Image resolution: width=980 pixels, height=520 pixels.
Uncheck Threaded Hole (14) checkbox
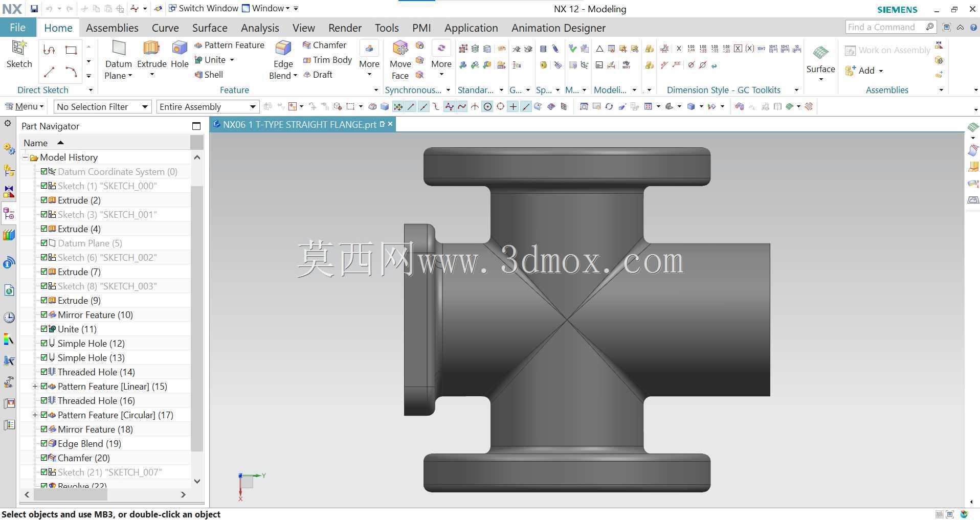click(x=44, y=372)
